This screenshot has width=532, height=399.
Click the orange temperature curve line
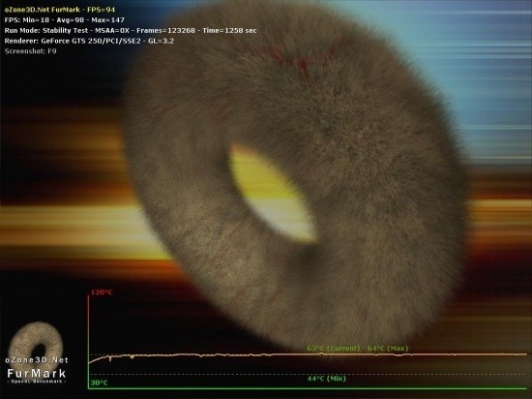308,355
